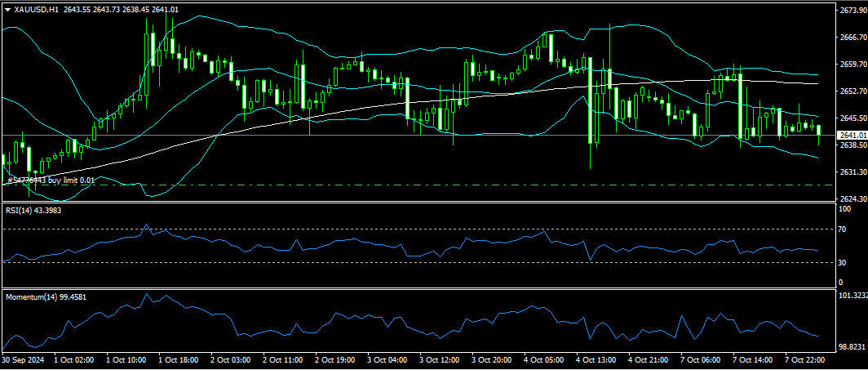Click the green dashed buy limit line
Viewport: 868px width, 370px height.
click(x=408, y=185)
